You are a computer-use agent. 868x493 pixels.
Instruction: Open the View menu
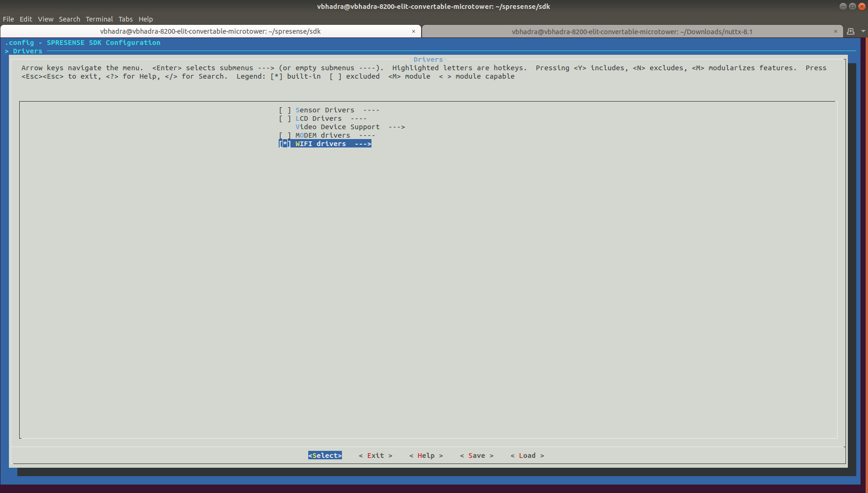[x=45, y=19]
